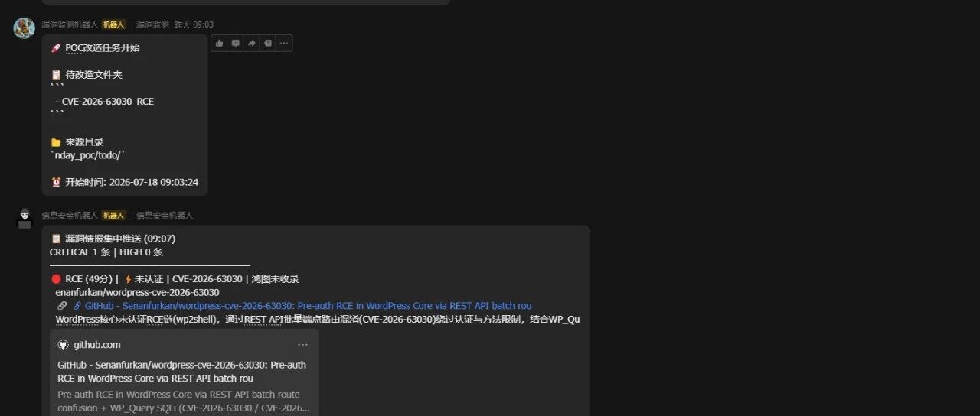Click the lightning emoji before 未认证
Viewport: 980px width, 416px height.
128,279
